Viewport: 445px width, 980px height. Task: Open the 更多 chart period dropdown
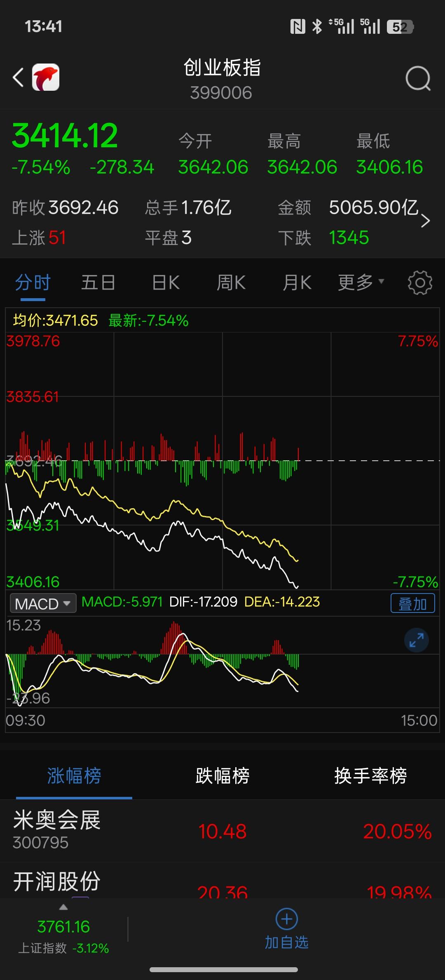[x=361, y=283]
